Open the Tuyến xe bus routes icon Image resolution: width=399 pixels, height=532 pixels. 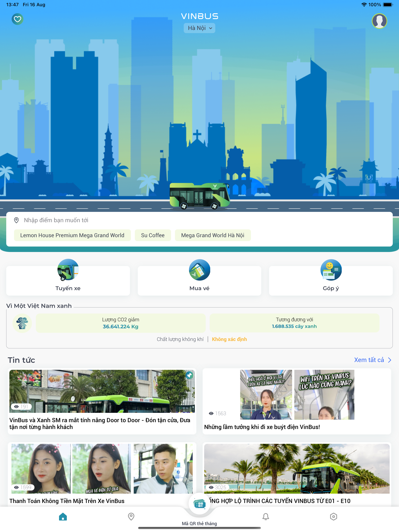[68, 270]
